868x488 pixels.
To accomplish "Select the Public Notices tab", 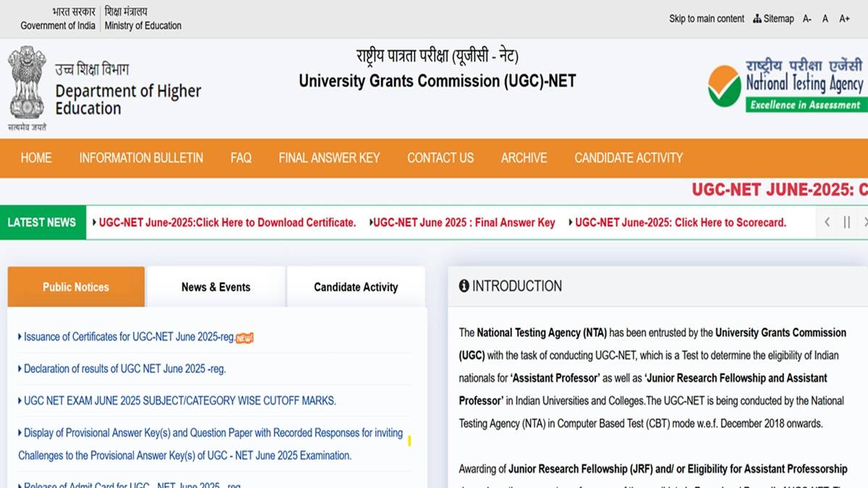I will click(76, 287).
